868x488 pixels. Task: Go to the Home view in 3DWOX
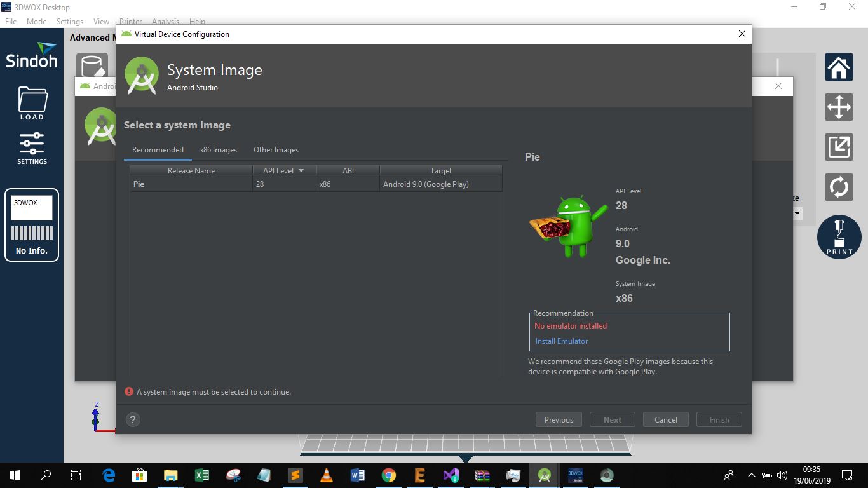point(839,67)
